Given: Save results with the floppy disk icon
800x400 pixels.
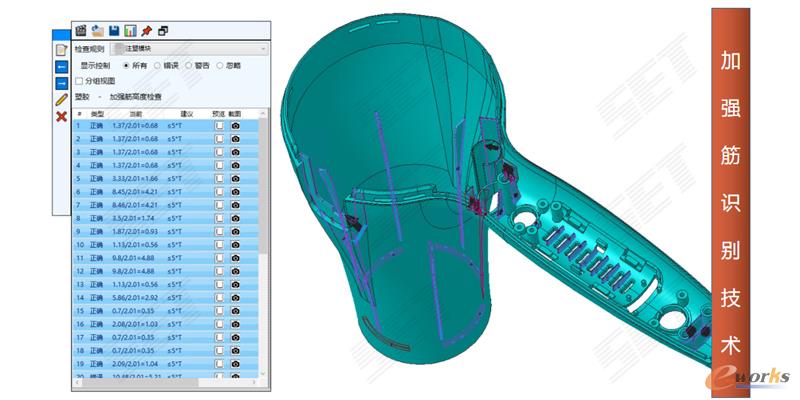Looking at the screenshot, I should click(115, 31).
